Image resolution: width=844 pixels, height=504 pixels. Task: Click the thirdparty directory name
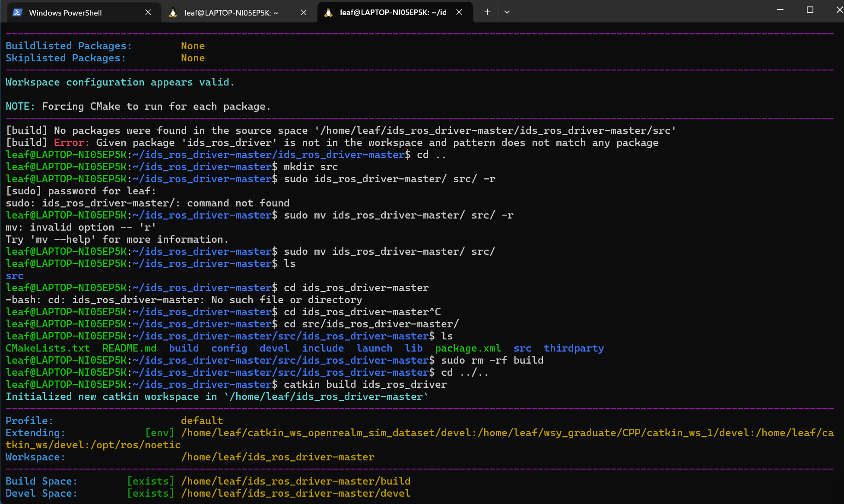pyautogui.click(x=573, y=348)
